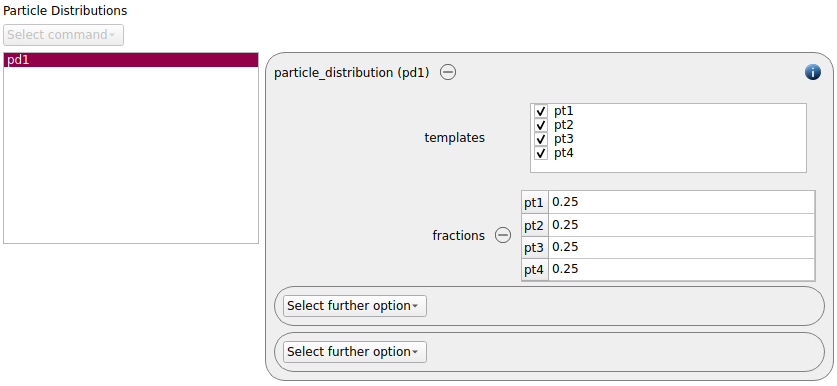Collapse the fractions table minus icon
Screen dimensions: 837x386
coord(503,235)
